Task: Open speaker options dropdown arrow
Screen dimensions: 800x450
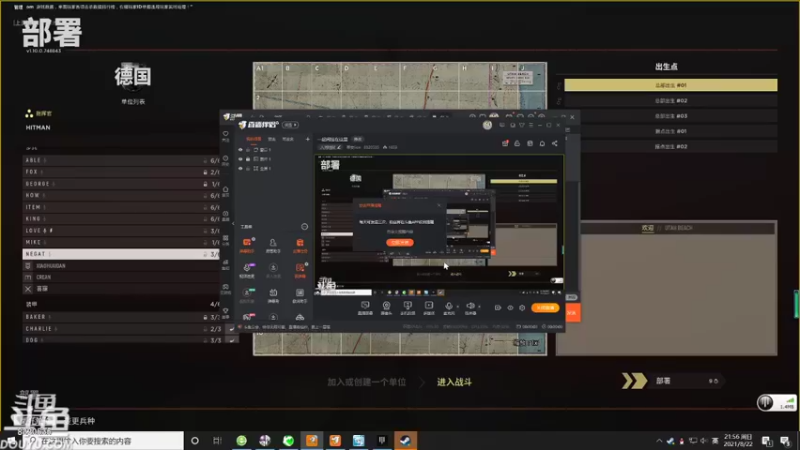Action: pyautogui.click(x=479, y=307)
